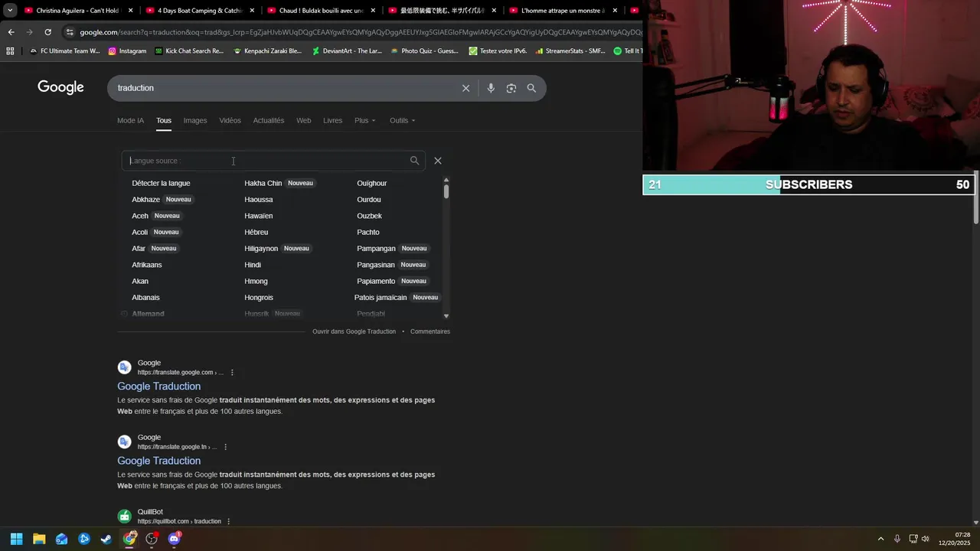Select the Images search tab
This screenshot has height=551, width=980.
coord(195,120)
